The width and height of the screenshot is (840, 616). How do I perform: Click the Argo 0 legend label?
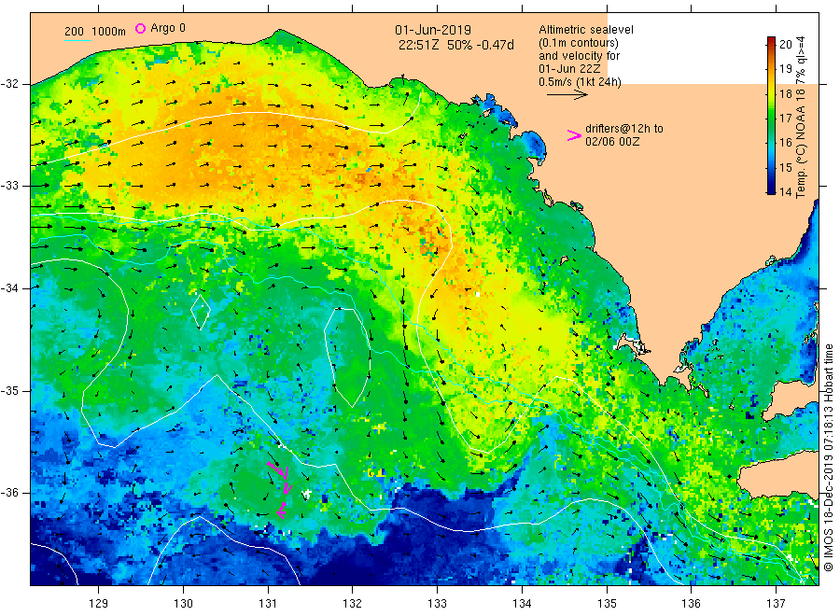tap(168, 28)
